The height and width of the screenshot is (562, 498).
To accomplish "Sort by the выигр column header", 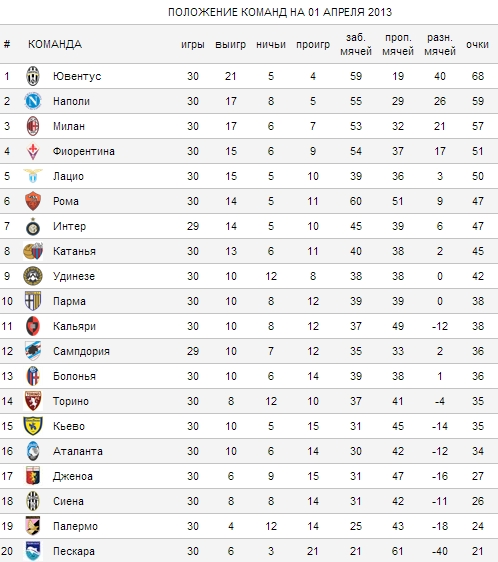I will coord(231,44).
